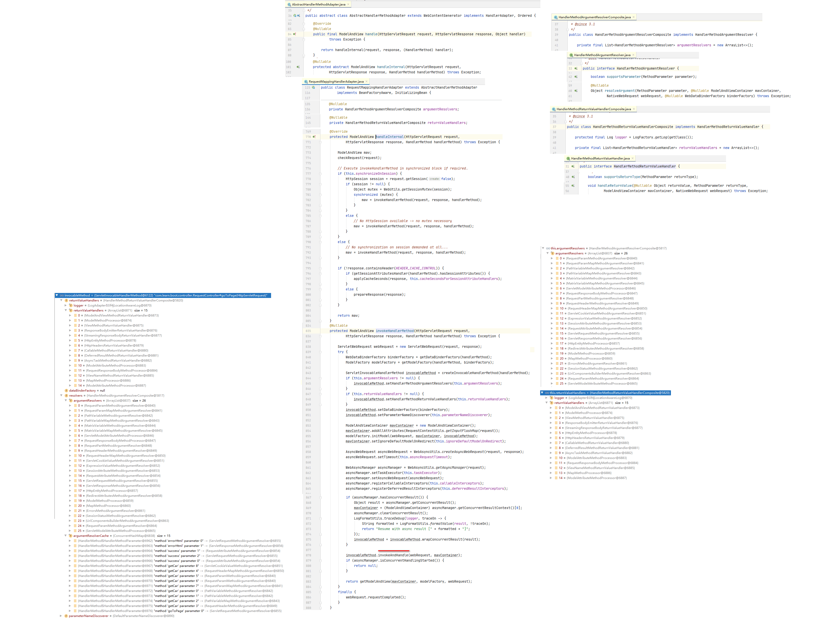Click the checkRequest(request) line 774
This screenshot has height=644, width=824.
360,158
